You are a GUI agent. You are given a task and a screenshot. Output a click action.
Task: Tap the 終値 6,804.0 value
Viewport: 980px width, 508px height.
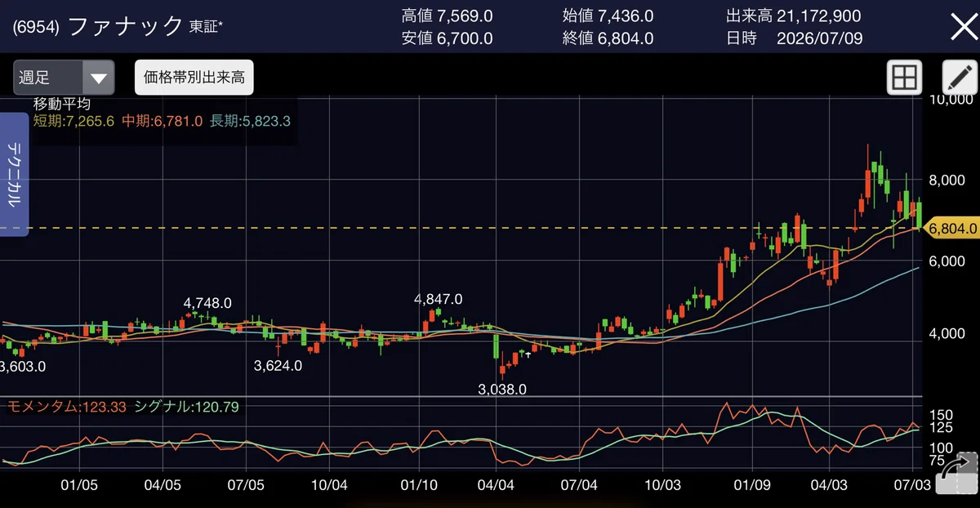[608, 38]
